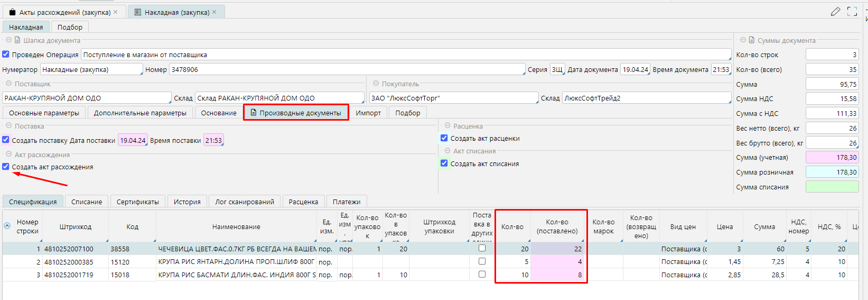
Task: Close the Акты расхождений (закупка) tab
Action: 116,12
